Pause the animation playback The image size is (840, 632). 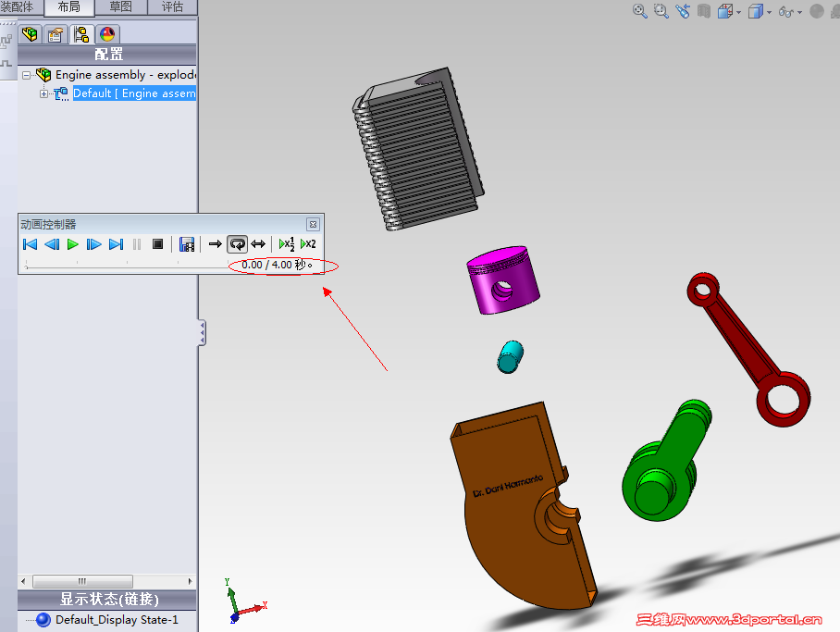137,244
